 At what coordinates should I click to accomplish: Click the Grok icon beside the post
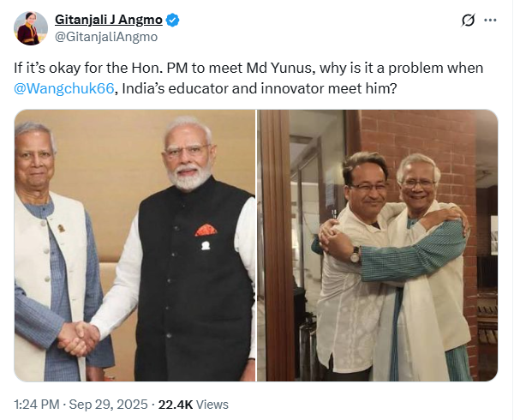468,21
